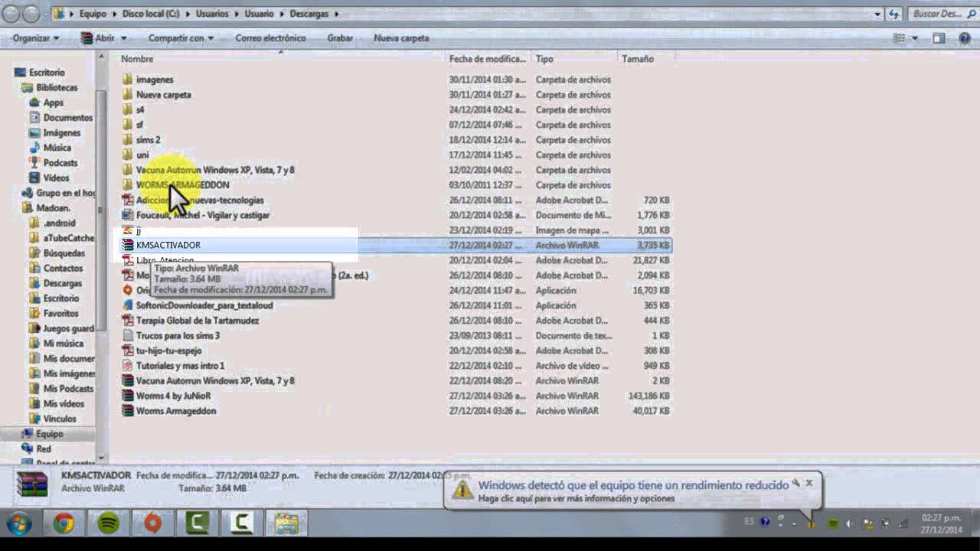Click the performance notification message link
The width and height of the screenshot is (980, 551).
576,498
